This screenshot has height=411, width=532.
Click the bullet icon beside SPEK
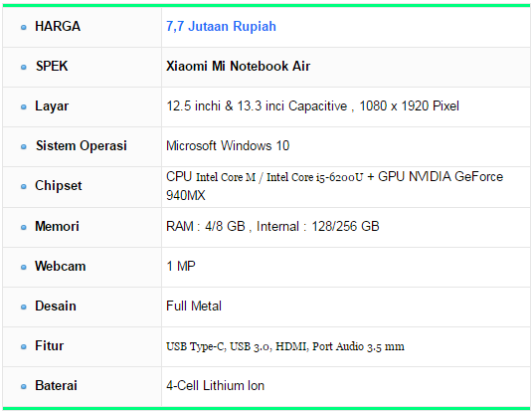click(x=24, y=67)
